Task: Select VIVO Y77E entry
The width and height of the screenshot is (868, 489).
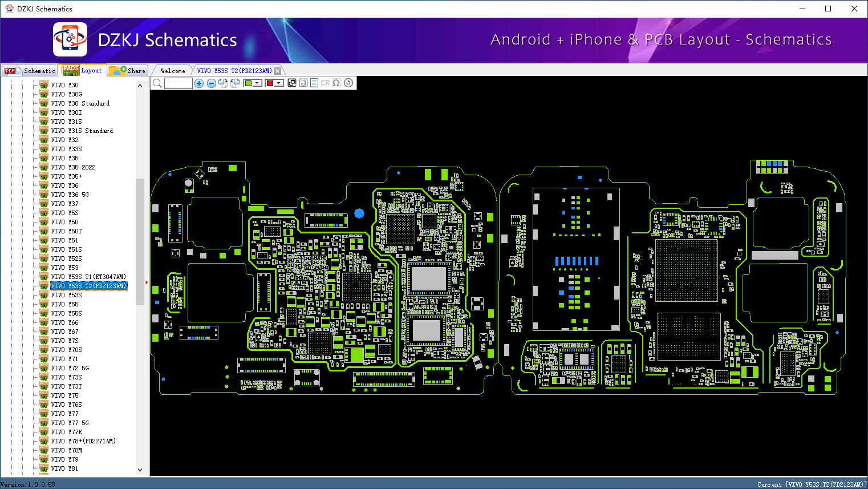Action: click(x=67, y=432)
